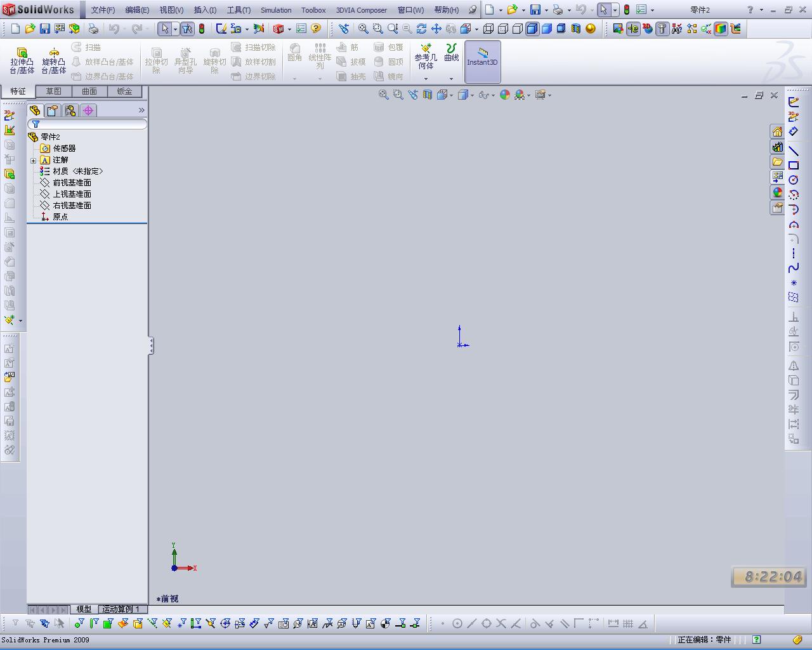Select the Spline sketch tool on right toolbar
The width and height of the screenshot is (812, 650).
pyautogui.click(x=794, y=268)
